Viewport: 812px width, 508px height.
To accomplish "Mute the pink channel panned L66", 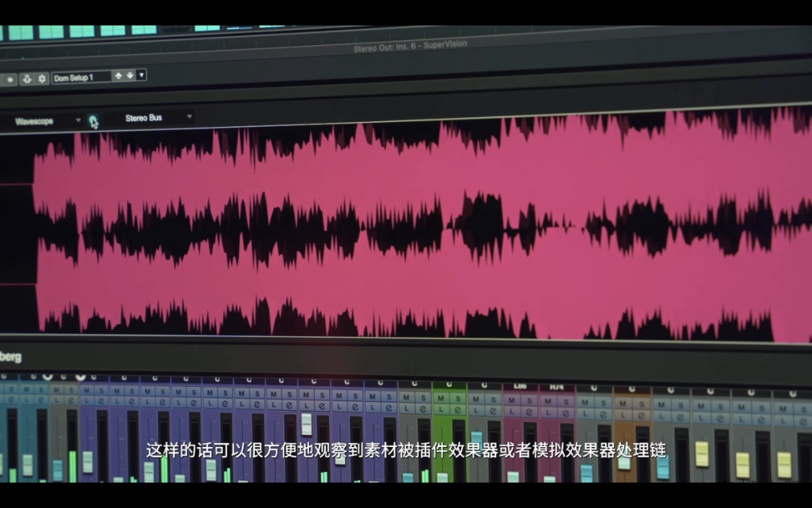I will pos(512,400).
